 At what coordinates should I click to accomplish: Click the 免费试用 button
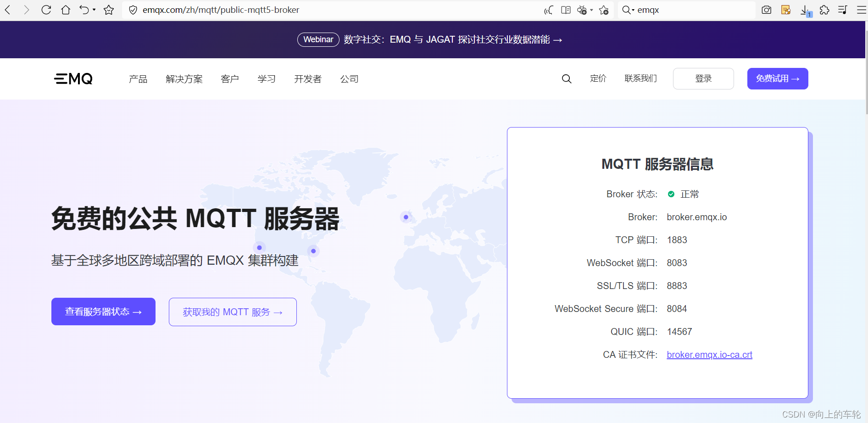point(778,78)
